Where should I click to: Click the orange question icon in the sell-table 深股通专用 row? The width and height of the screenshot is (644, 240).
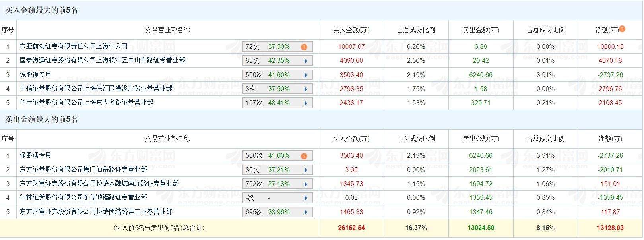pyautogui.click(x=304, y=156)
